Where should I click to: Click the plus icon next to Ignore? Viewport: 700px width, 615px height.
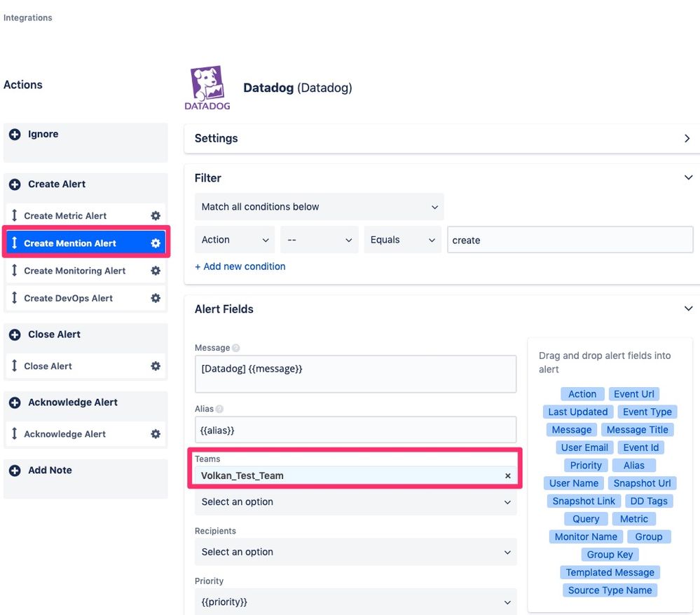15,135
